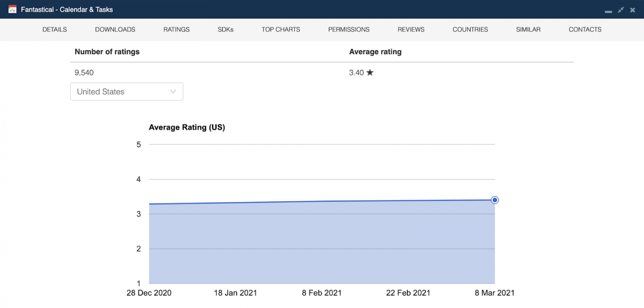Open the DETAILS tab
Screen dimensions: 644x308
[x=55, y=29]
